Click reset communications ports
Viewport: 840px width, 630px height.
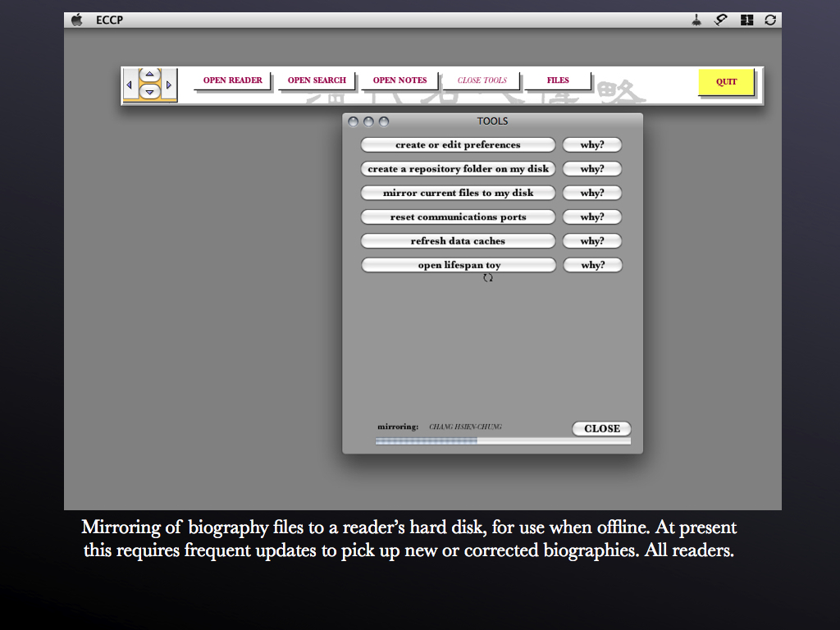point(458,217)
